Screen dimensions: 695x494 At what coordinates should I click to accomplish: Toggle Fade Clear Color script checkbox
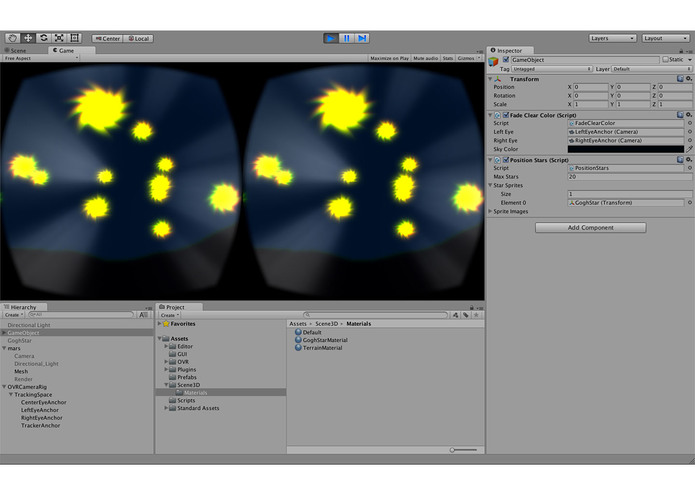point(506,115)
